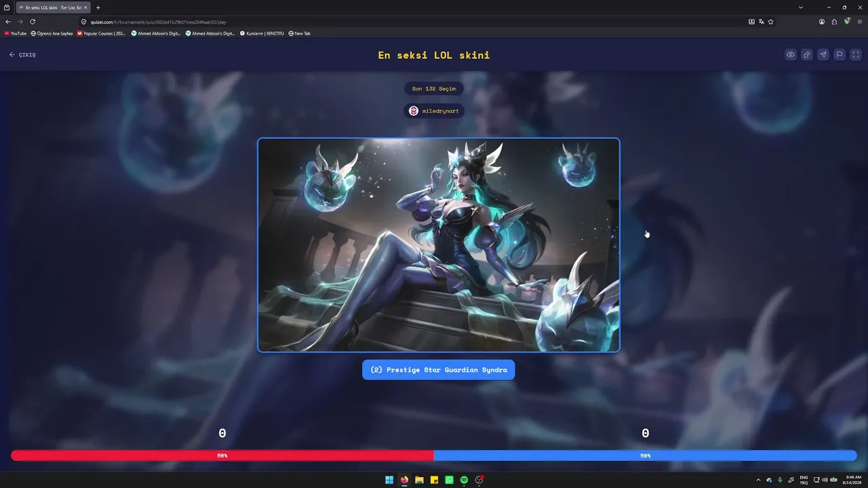The image size is (868, 488).
Task: Click microphone icon in system tray
Action: click(780, 480)
